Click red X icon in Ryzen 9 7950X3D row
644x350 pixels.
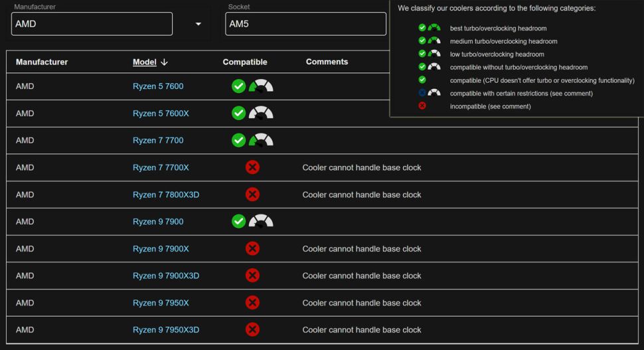[252, 329]
